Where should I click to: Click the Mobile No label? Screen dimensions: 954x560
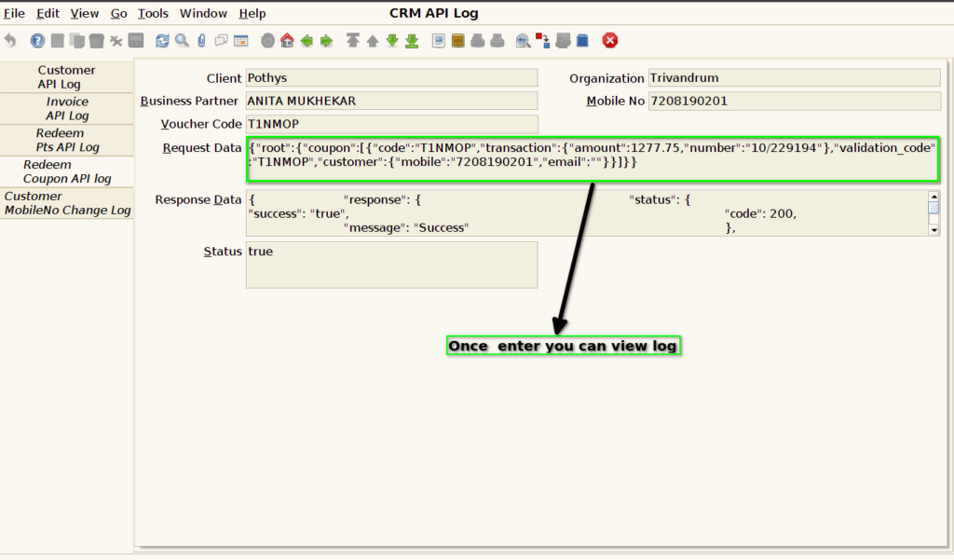(615, 101)
